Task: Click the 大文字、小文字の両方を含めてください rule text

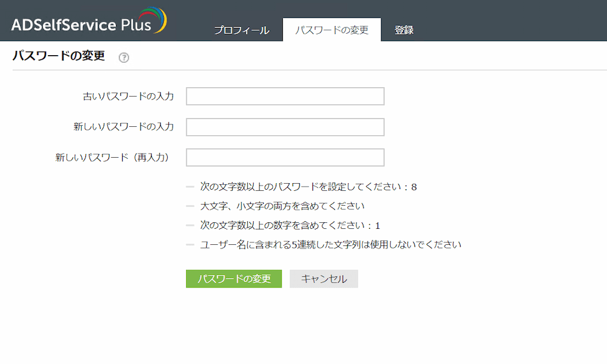Action: tap(282, 206)
